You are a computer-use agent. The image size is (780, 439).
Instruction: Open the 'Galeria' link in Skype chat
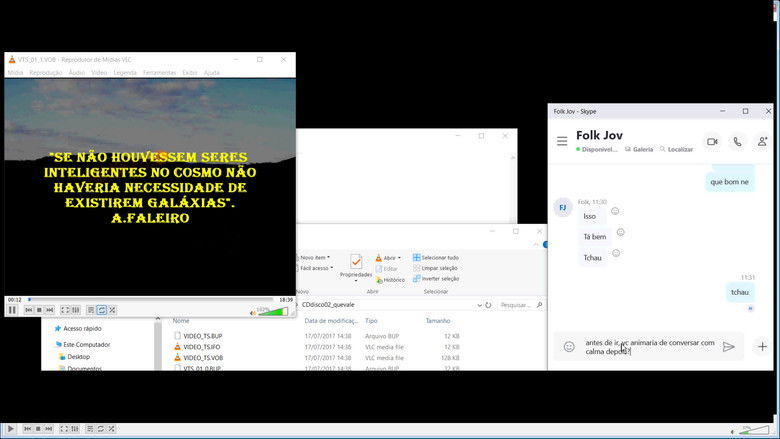click(x=638, y=149)
